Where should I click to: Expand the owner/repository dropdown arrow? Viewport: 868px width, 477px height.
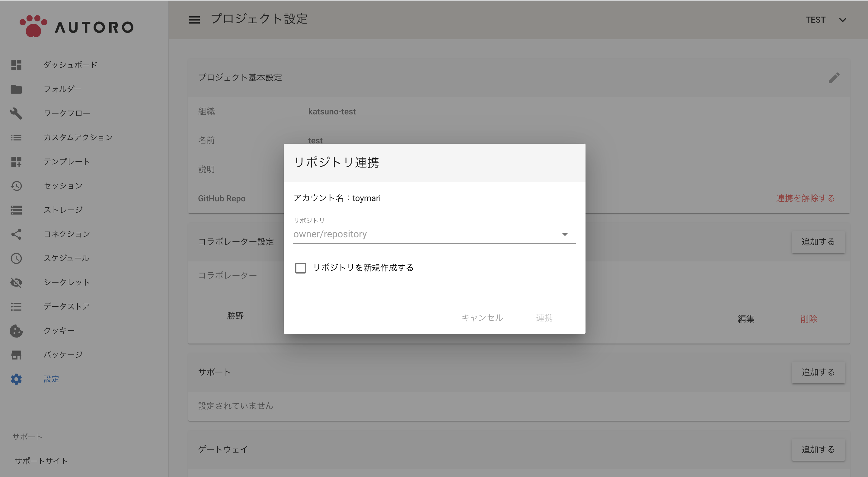pos(565,234)
